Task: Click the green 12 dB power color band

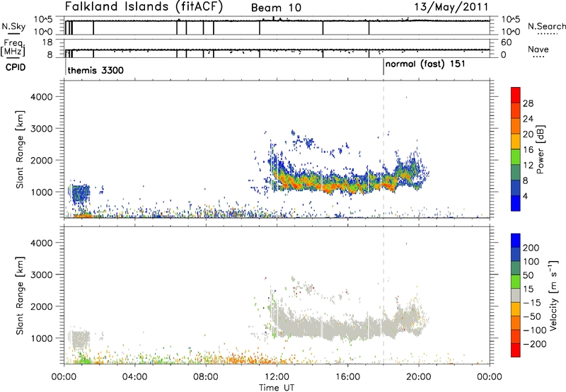Action: click(x=516, y=157)
